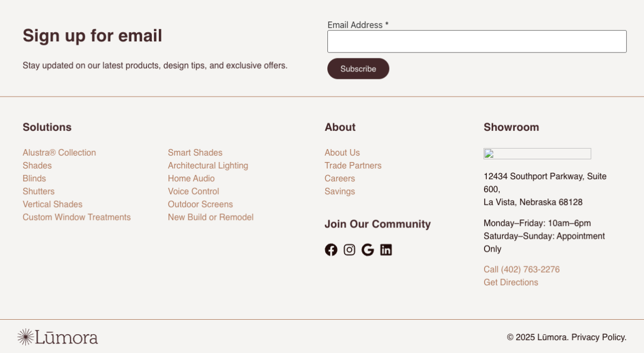View the Privacy Policy
Image resolution: width=644 pixels, height=353 pixels.
click(x=598, y=337)
